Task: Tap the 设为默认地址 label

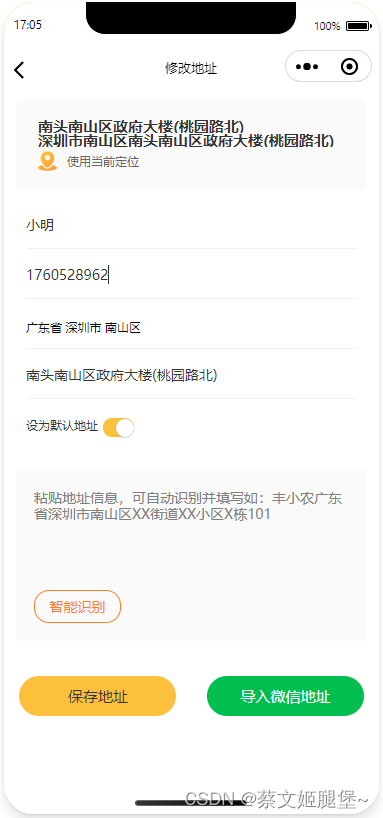Action: 62,426
